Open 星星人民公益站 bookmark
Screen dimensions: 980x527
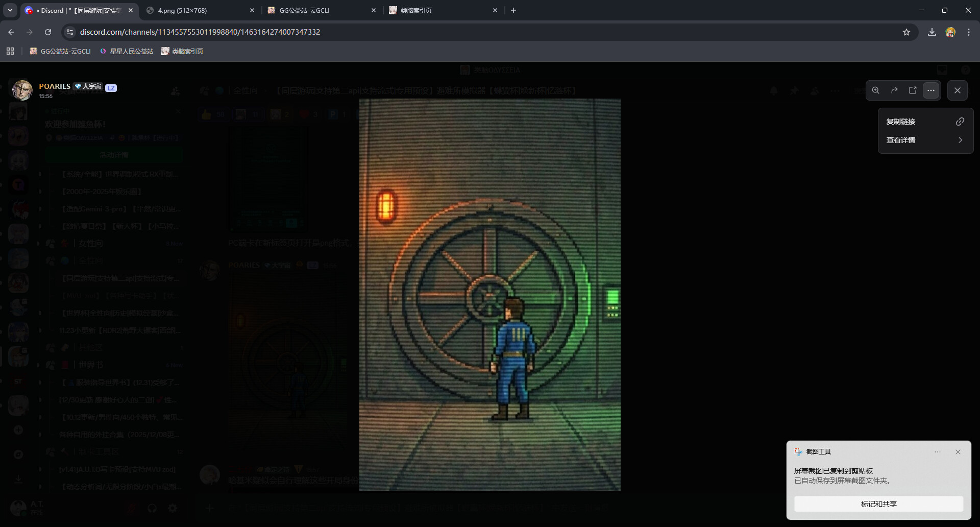point(127,51)
